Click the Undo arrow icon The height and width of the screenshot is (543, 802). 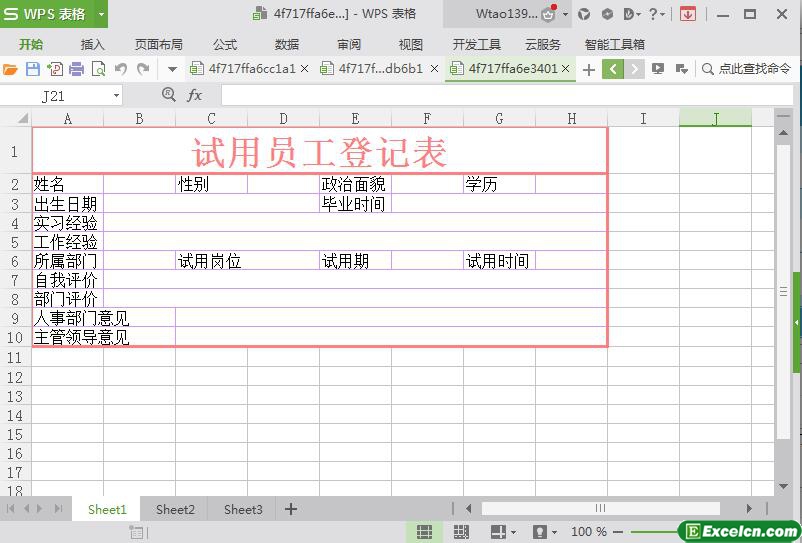(x=120, y=69)
